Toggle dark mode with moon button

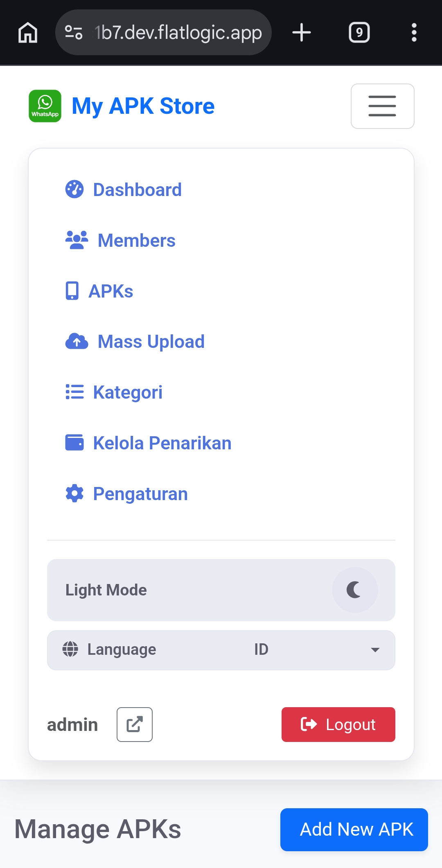[x=354, y=590]
